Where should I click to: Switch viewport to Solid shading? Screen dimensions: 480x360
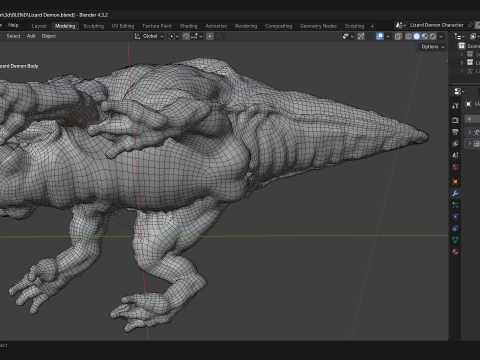point(417,36)
